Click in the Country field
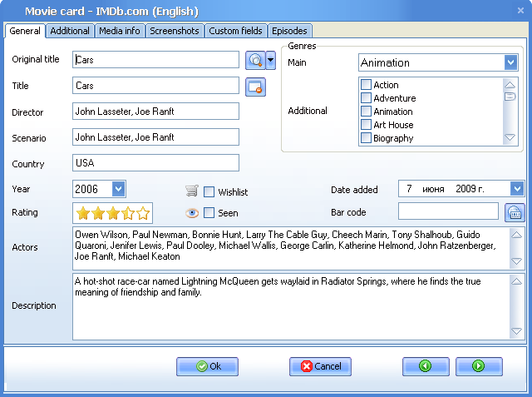The width and height of the screenshot is (532, 397). pyautogui.click(x=155, y=163)
